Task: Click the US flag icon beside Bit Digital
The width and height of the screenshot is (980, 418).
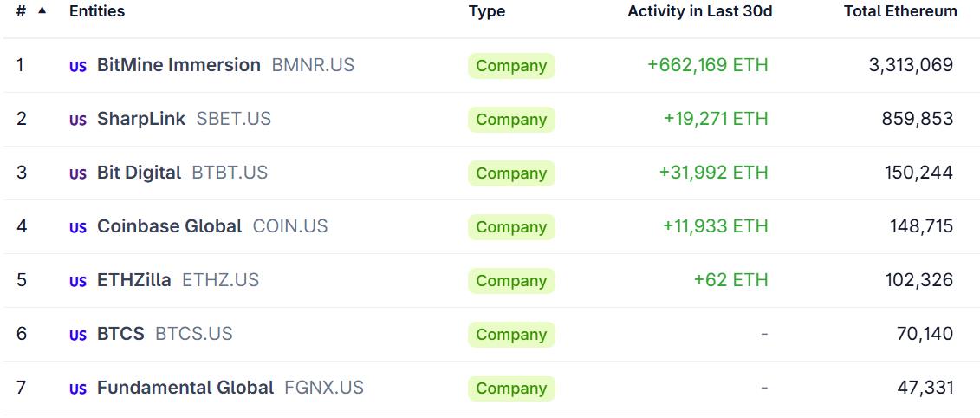Action: [x=78, y=173]
